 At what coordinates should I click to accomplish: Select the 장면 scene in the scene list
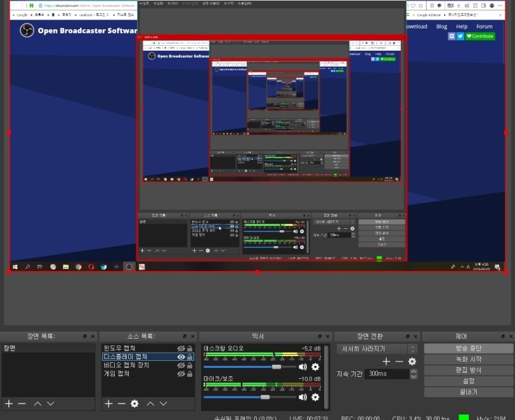(48, 348)
